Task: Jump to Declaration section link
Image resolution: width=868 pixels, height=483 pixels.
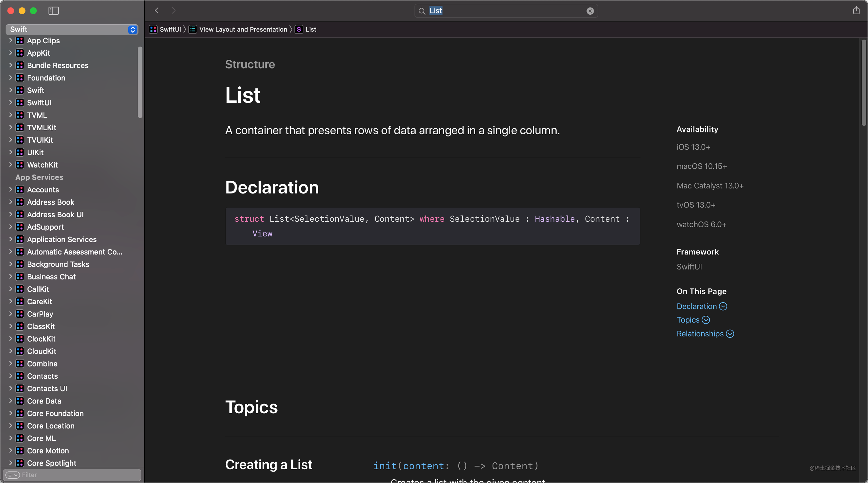Action: tap(702, 306)
